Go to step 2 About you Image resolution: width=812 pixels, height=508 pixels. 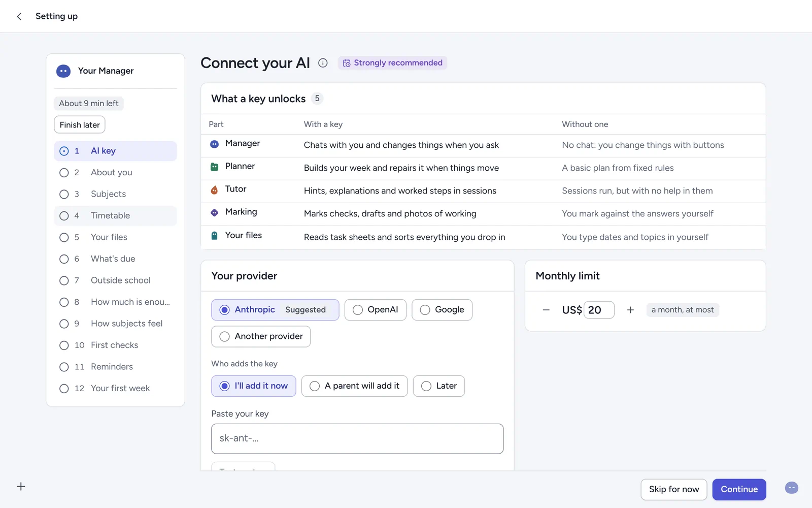[115, 173]
